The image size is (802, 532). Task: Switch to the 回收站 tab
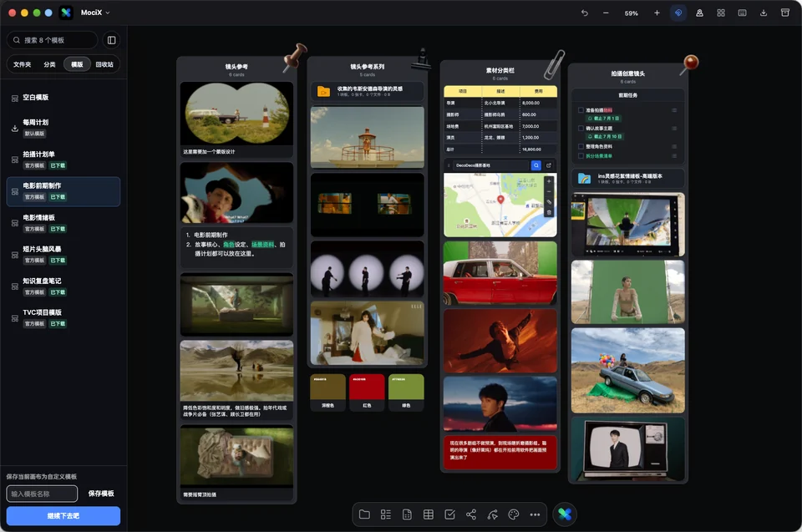104,64
